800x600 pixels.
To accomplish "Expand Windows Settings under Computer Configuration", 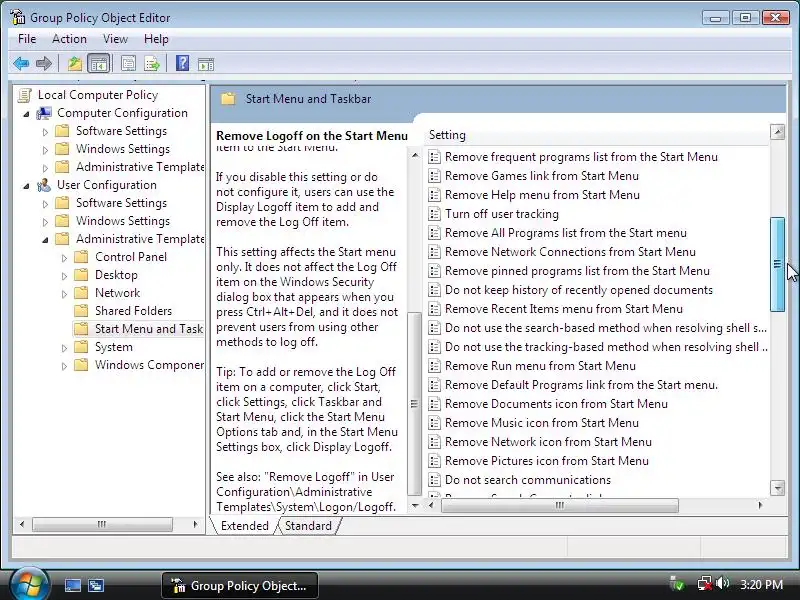I will [45, 149].
